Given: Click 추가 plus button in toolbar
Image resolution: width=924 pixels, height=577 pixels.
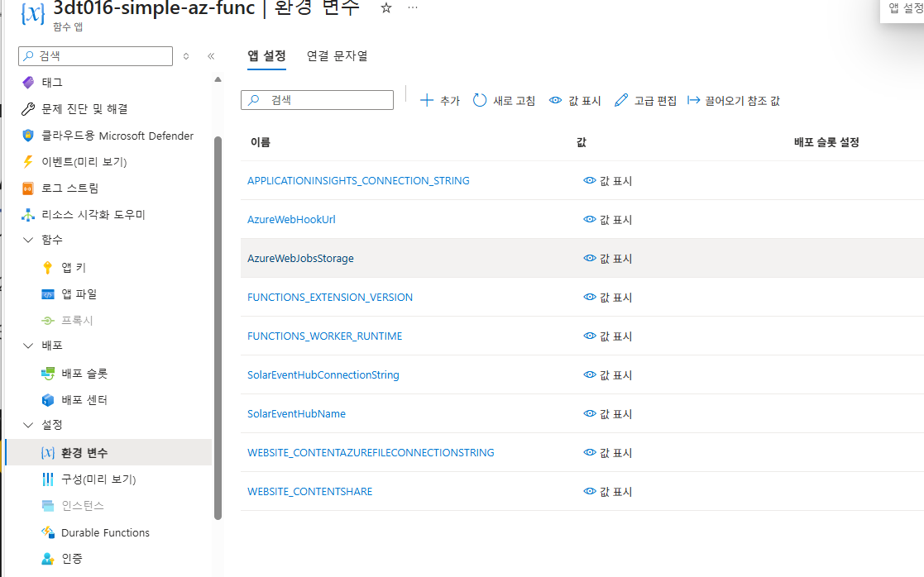Looking at the screenshot, I should click(x=439, y=101).
